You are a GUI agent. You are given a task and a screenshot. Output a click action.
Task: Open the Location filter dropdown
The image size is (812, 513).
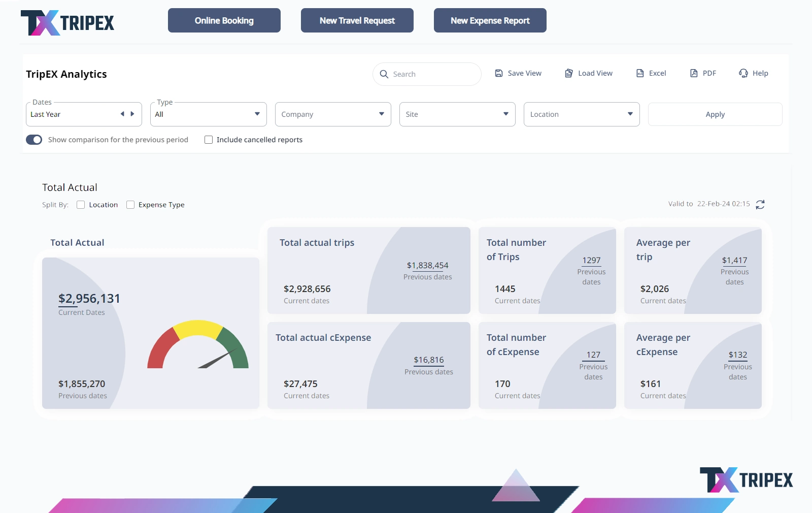tap(582, 114)
